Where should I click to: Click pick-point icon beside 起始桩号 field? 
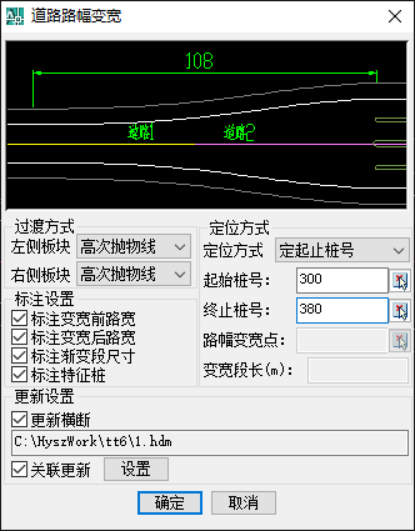[x=400, y=281]
